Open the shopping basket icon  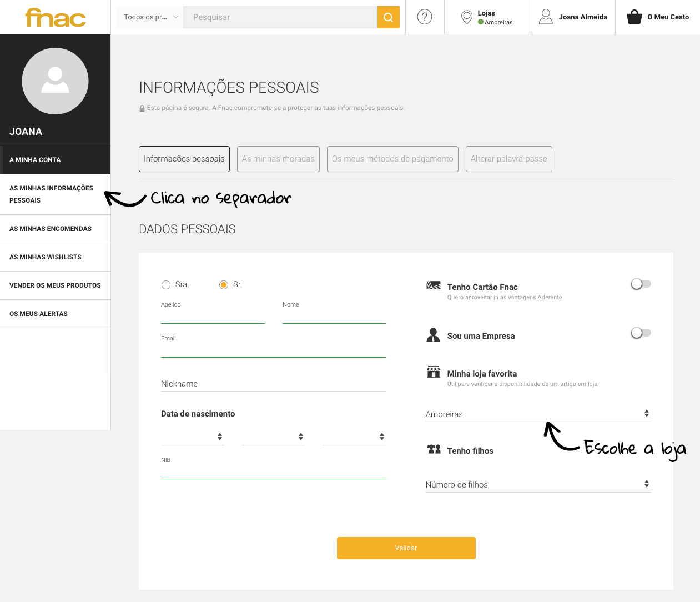(x=634, y=17)
